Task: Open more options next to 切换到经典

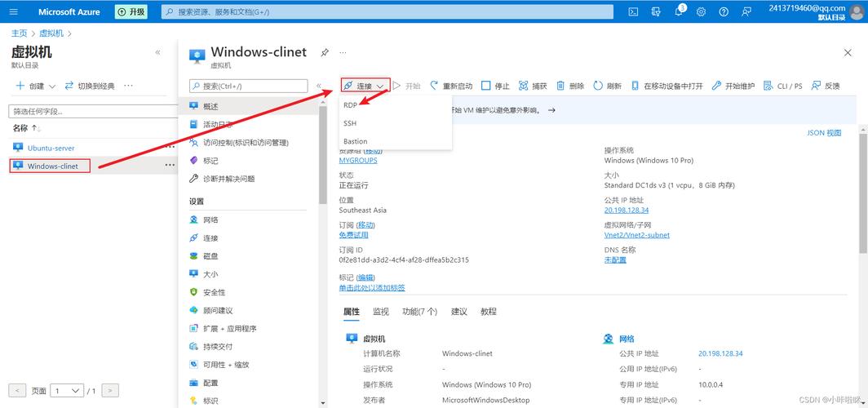Action: coord(128,86)
